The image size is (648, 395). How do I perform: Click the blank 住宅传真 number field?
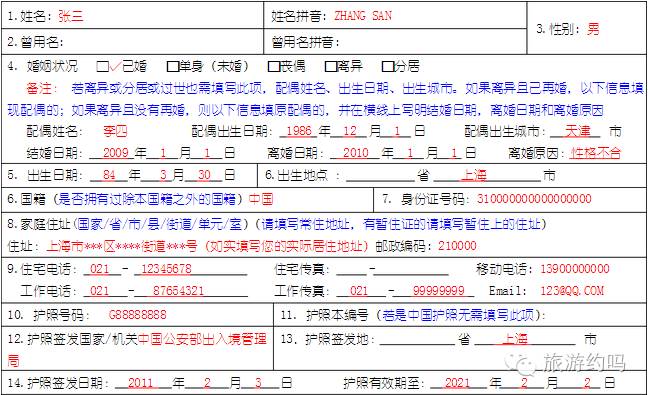[412, 269]
